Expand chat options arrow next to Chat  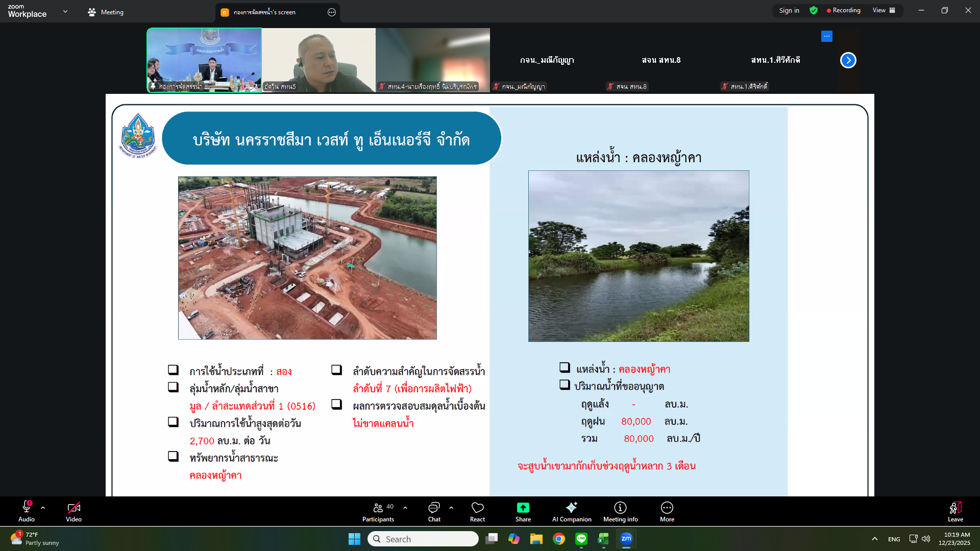451,508
